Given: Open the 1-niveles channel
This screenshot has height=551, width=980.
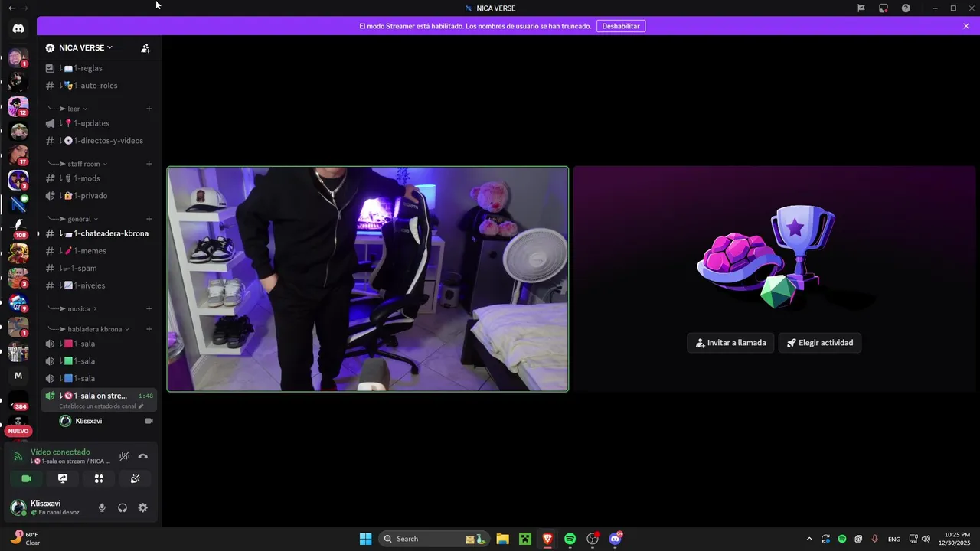Looking at the screenshot, I should coord(100,285).
